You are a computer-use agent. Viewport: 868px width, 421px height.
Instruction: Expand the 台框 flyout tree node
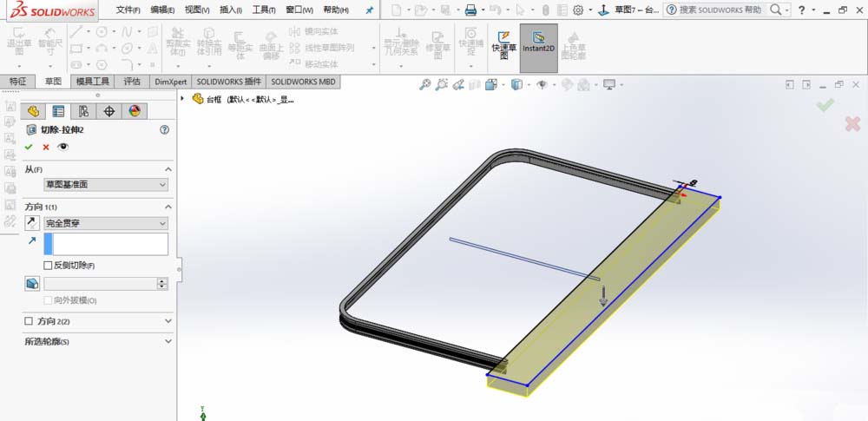(182, 99)
